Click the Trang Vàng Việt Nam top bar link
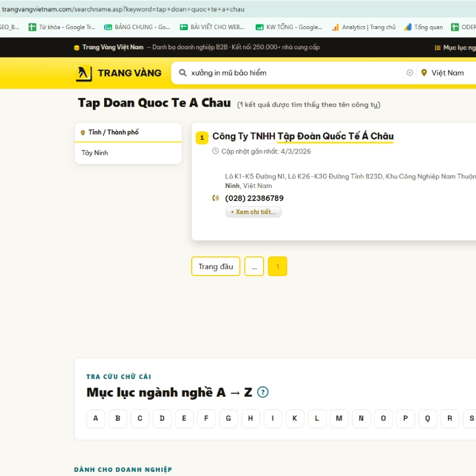The image size is (476, 476). coord(113,48)
